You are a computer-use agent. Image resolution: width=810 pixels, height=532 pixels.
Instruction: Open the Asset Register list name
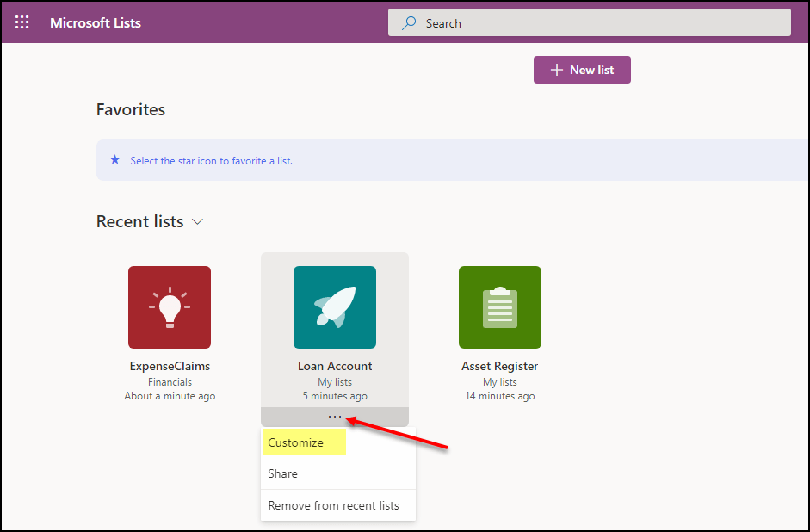500,366
